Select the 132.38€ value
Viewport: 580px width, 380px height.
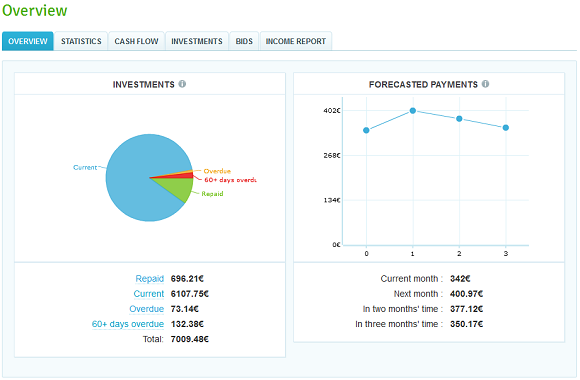coord(187,324)
